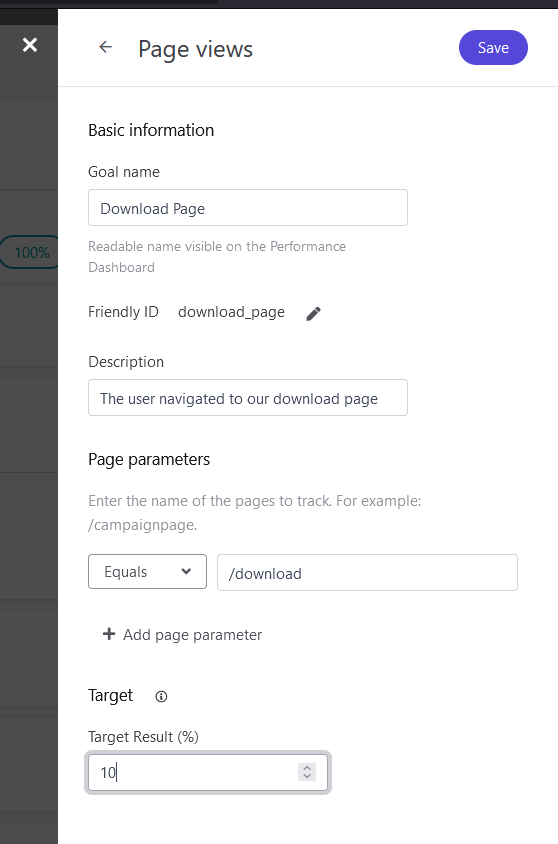Click the plus icon to add a parameter
This screenshot has height=844, width=558.
pyautogui.click(x=109, y=634)
